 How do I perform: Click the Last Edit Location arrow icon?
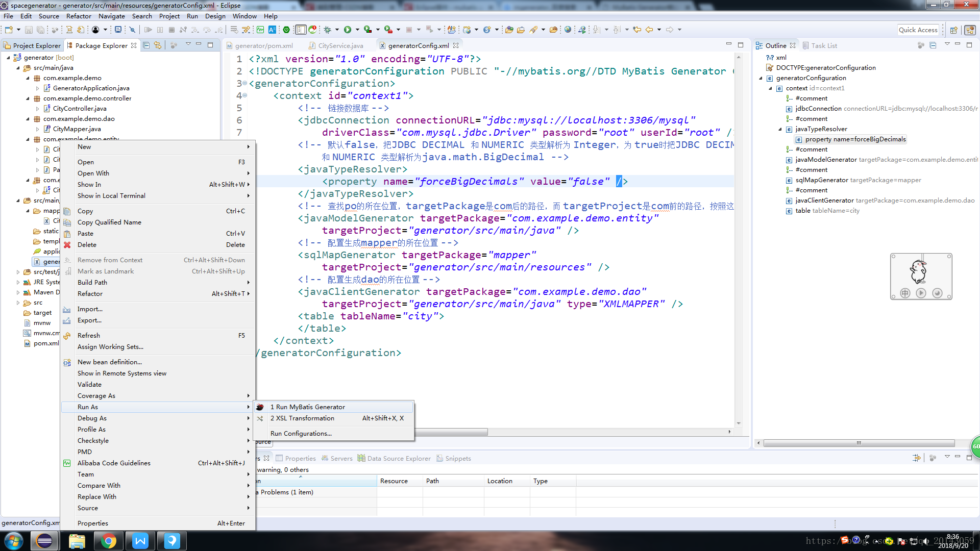637,30
